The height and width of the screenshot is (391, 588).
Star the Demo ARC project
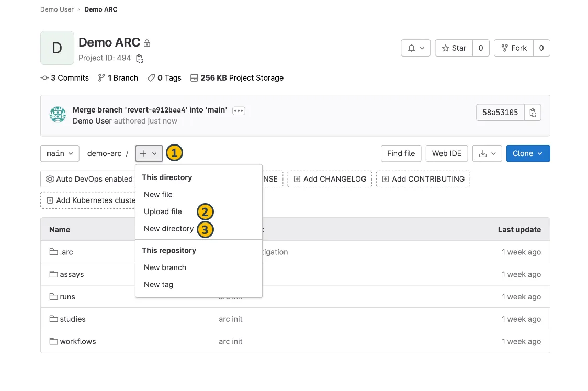(454, 48)
